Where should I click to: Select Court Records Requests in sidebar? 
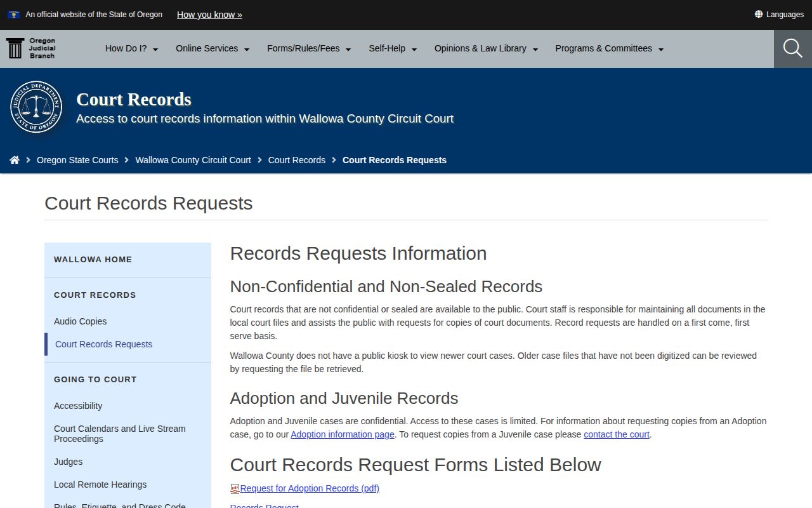click(104, 344)
